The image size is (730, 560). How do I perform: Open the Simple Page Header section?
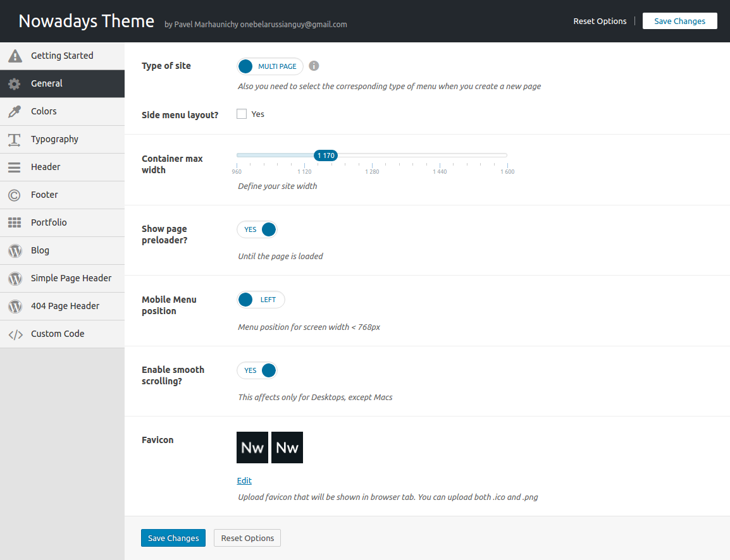(x=71, y=278)
